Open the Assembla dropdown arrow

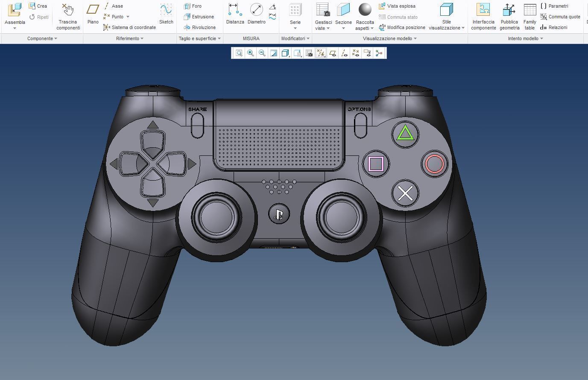15,29
